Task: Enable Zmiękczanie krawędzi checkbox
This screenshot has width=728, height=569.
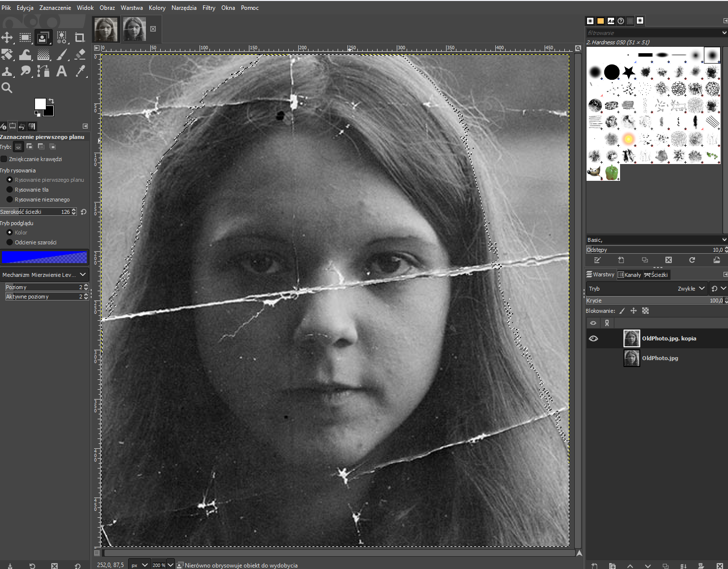Action: [x=4, y=159]
